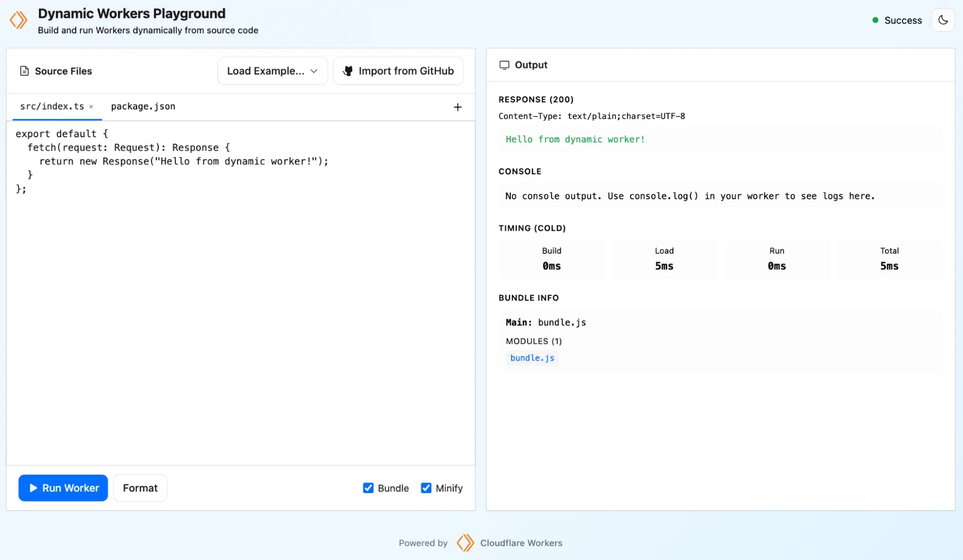963x560 pixels.
Task: Click the plus icon to add a new file
Action: point(457,107)
